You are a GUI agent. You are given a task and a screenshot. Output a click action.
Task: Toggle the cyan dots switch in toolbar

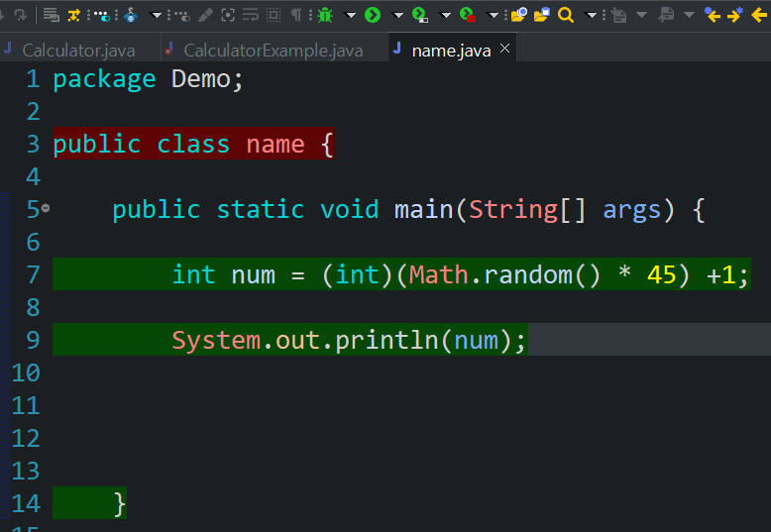pos(102,16)
